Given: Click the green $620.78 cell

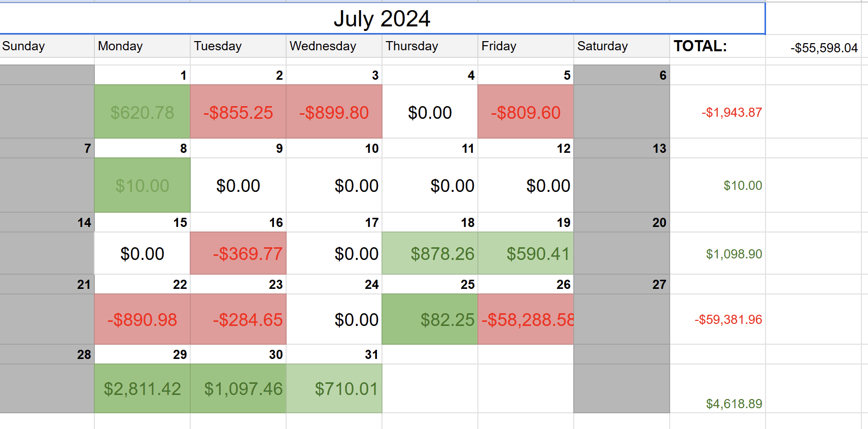Looking at the screenshot, I should [x=142, y=112].
